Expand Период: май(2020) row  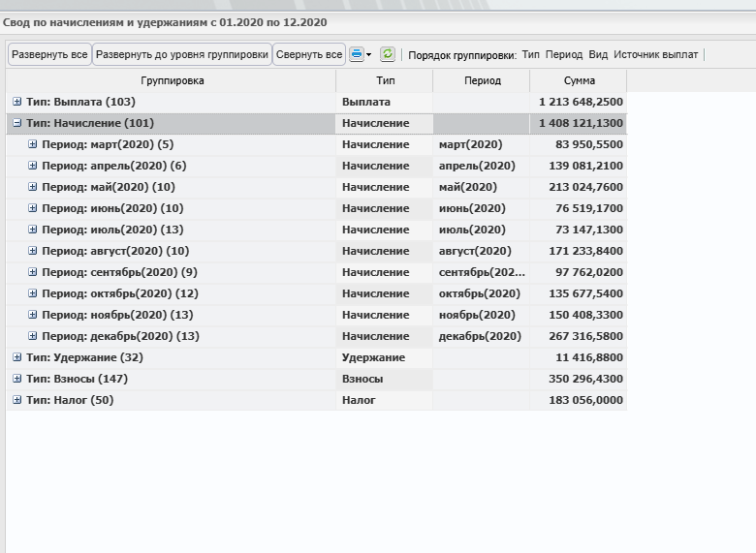pyautogui.click(x=32, y=187)
